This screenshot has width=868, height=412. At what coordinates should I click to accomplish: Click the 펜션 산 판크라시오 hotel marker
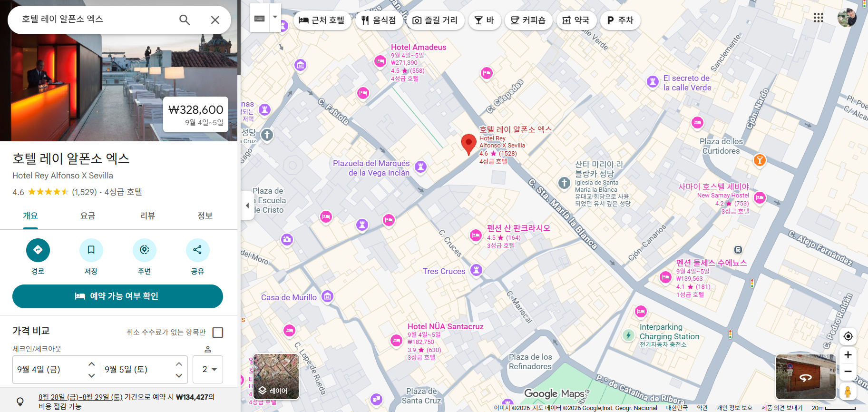click(x=476, y=235)
